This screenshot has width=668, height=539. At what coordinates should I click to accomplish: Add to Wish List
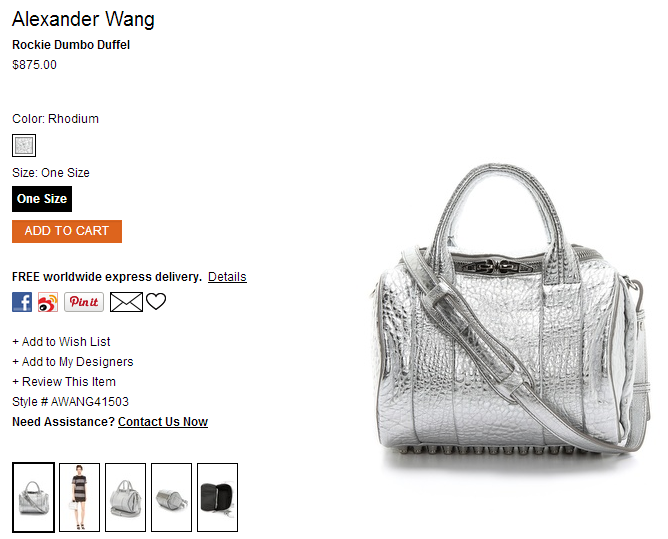(61, 342)
